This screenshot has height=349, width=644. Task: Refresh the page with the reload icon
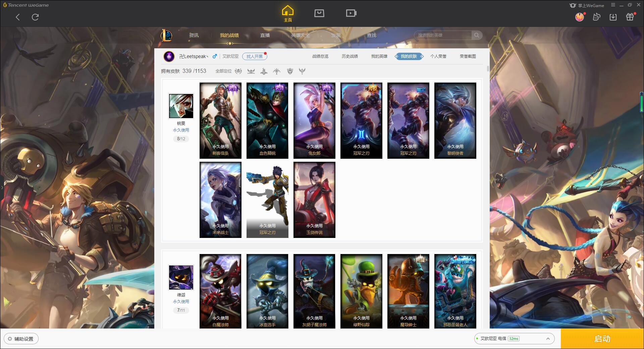[x=35, y=17]
